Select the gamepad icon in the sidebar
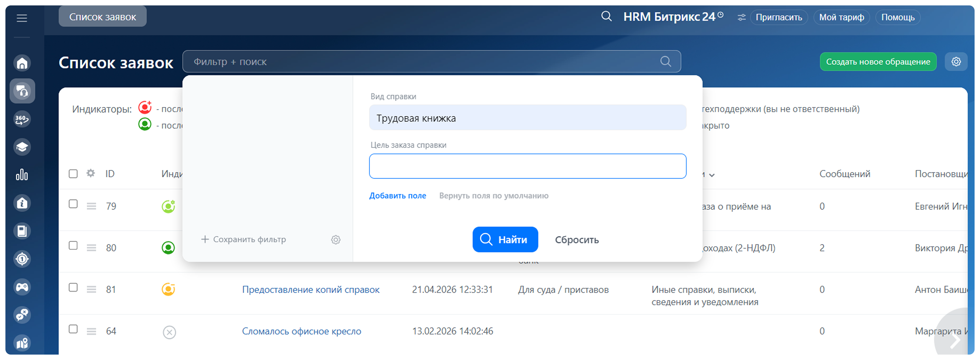Viewport: 980px width, 360px height. 22,287
